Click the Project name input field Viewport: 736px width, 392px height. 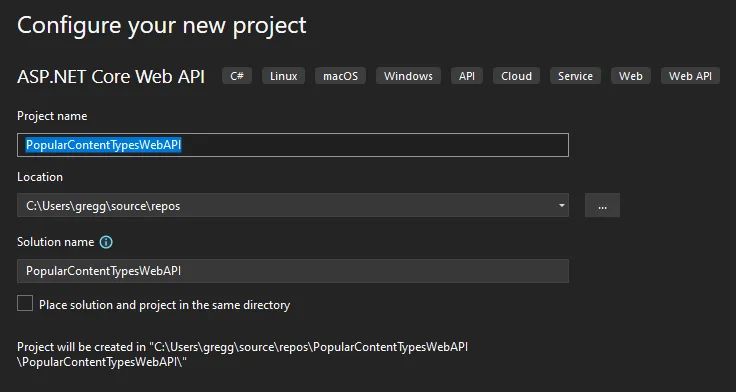293,145
